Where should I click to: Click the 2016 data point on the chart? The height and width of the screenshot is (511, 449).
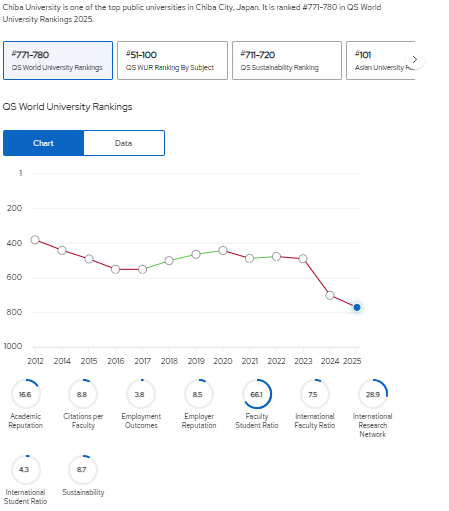point(116,269)
